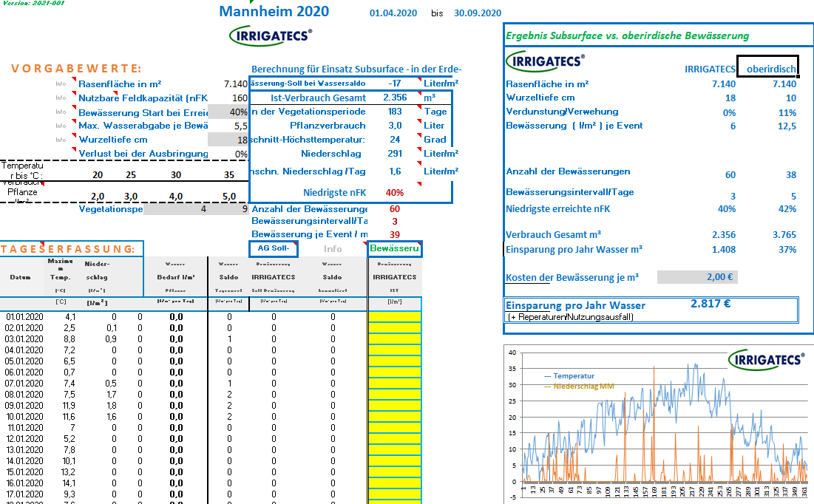
Task: Select oberirdisch Verbrauch Gesamt value 3.765
Action: [784, 234]
